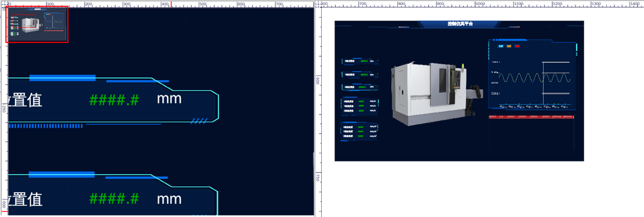Select the acceleration readout group in preview
The height and width of the screenshot is (217, 644).
point(360,131)
